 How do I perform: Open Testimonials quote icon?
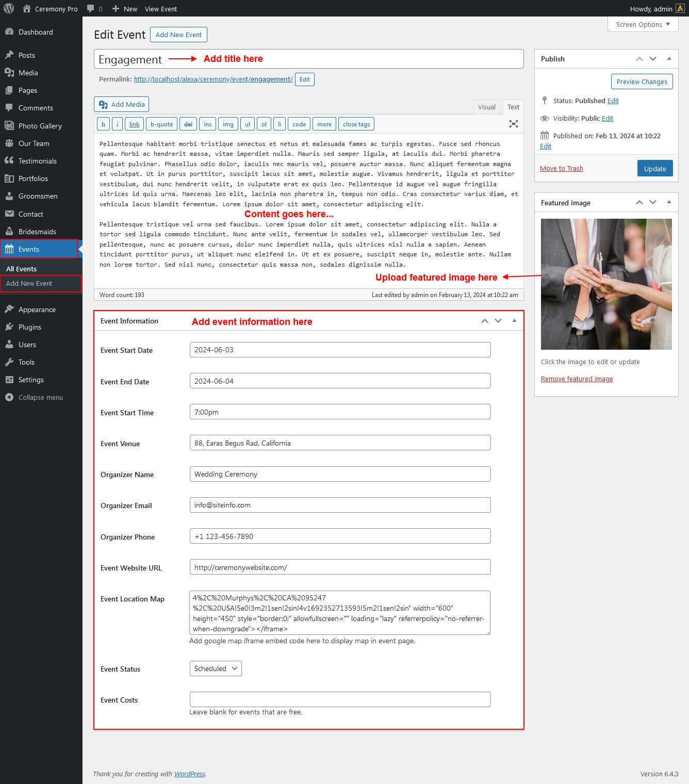click(x=9, y=161)
